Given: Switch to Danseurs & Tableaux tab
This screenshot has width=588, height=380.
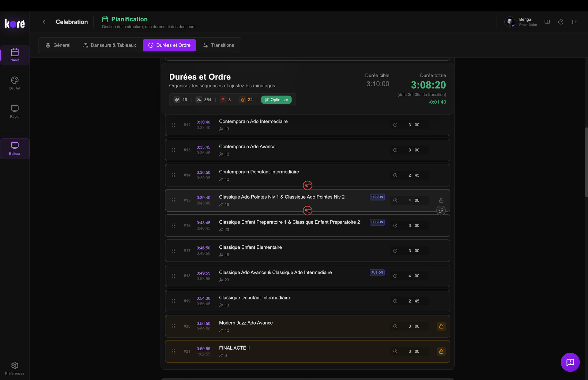Looking at the screenshot, I should (109, 45).
